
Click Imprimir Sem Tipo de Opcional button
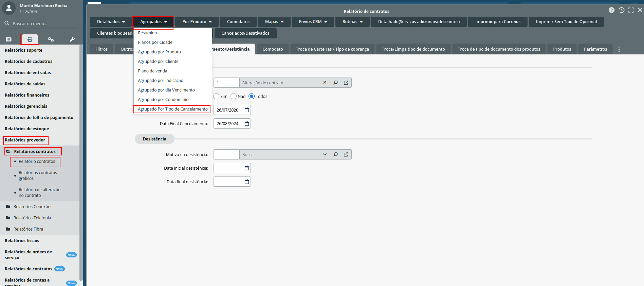click(566, 22)
